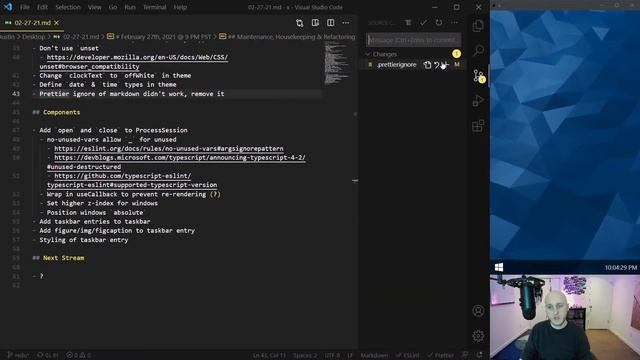
Task: Click the feedback icon in status bar
Action: point(465,355)
